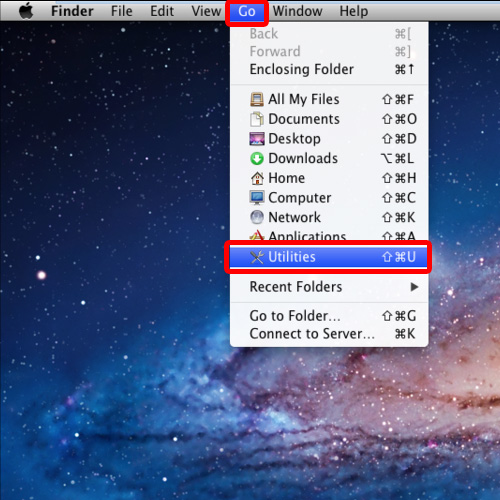Choose Downloads in the Go menu
The image size is (500, 500).
pos(329,158)
